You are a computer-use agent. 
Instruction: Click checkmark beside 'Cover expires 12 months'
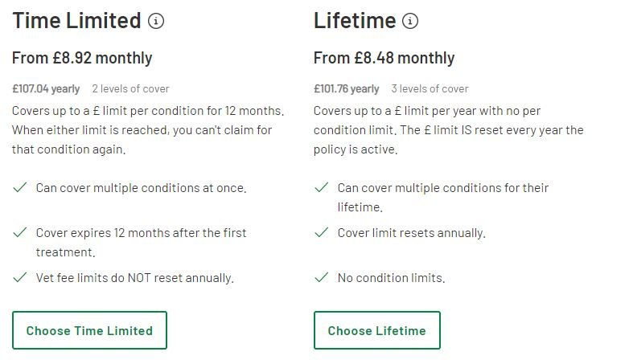pyautogui.click(x=20, y=232)
